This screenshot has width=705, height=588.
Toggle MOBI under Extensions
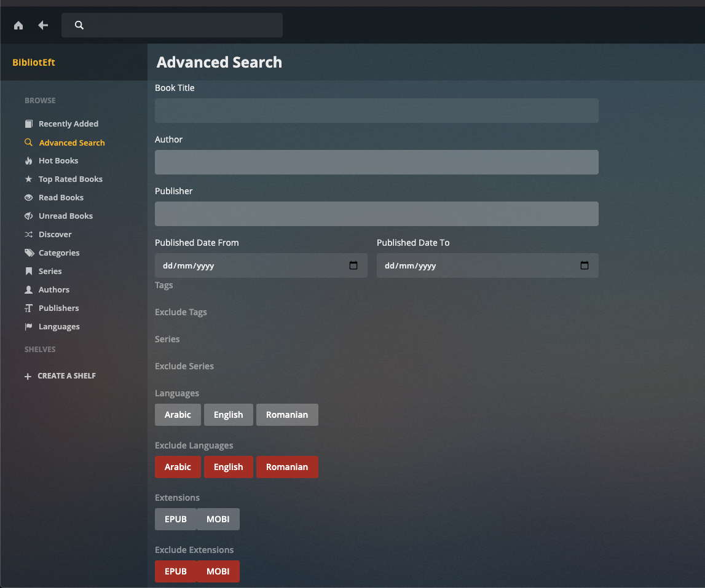click(x=218, y=519)
